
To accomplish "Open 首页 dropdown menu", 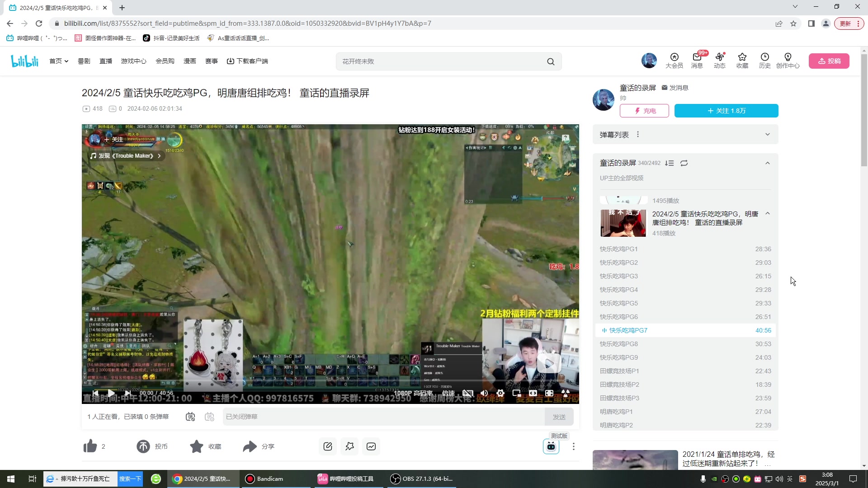I will point(59,61).
